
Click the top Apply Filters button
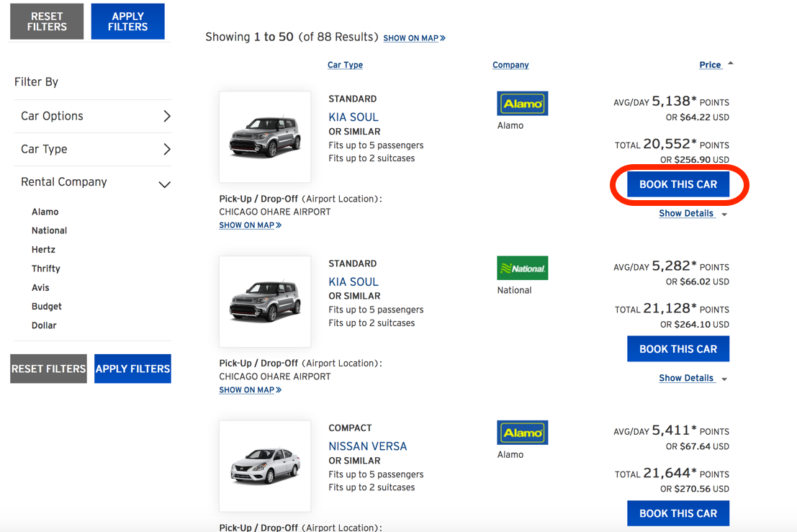tap(127, 22)
